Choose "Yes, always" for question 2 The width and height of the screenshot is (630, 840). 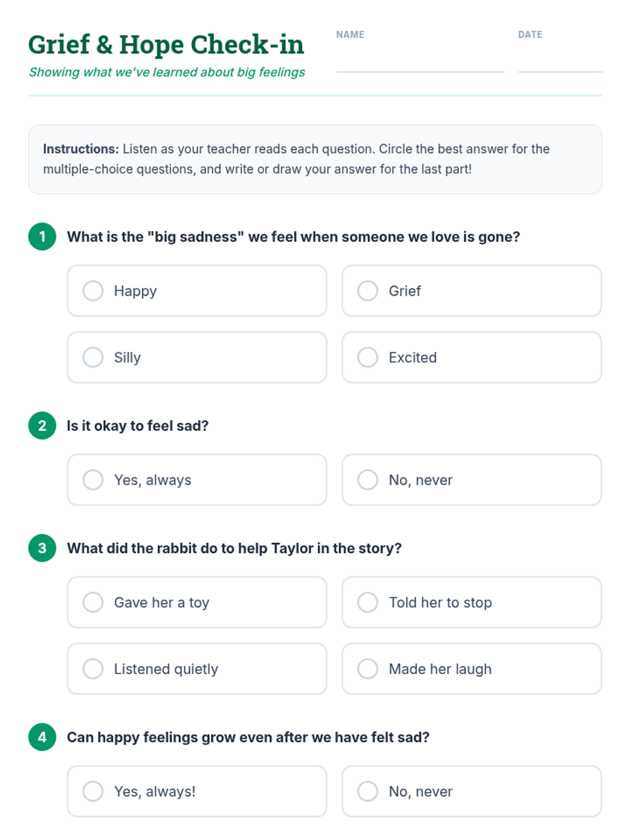click(93, 480)
